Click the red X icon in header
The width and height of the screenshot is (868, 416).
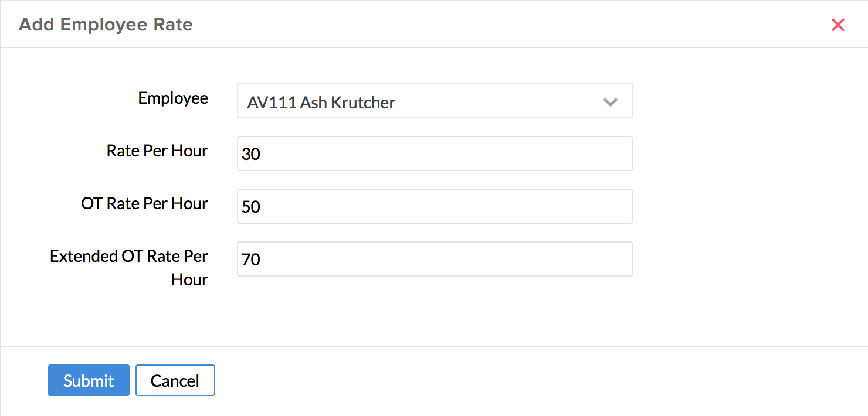tap(838, 25)
